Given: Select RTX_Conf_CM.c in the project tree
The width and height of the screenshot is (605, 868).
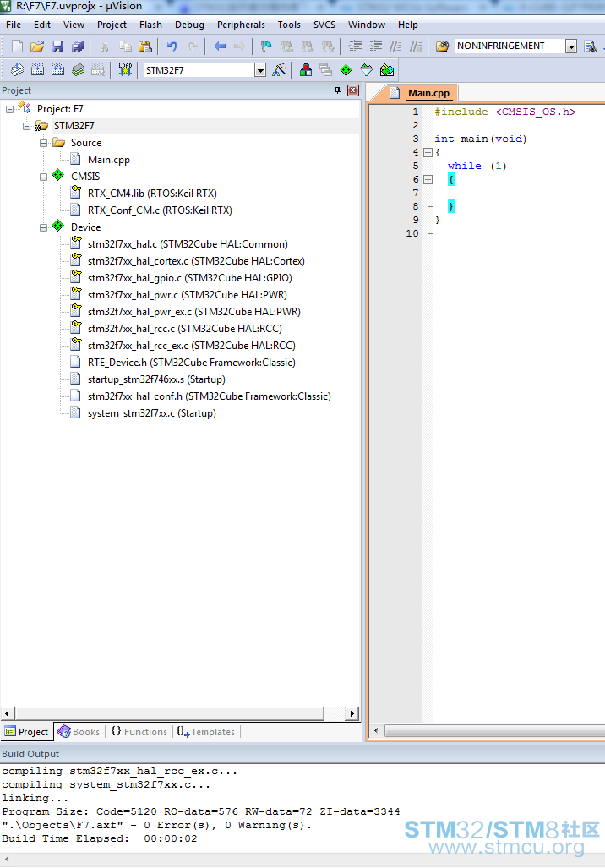Looking at the screenshot, I should 160,210.
